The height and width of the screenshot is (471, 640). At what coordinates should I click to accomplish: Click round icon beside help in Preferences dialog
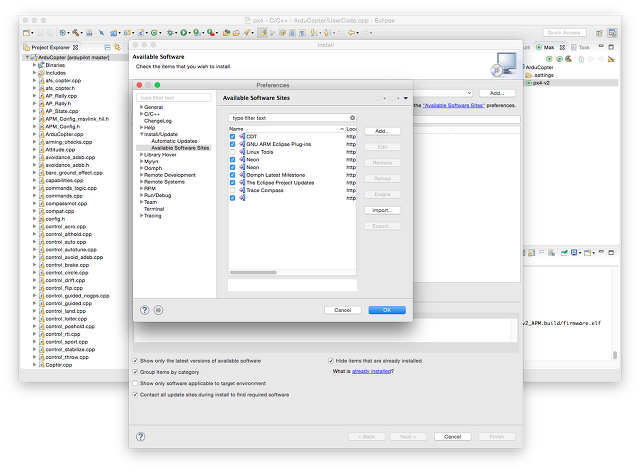(x=158, y=310)
